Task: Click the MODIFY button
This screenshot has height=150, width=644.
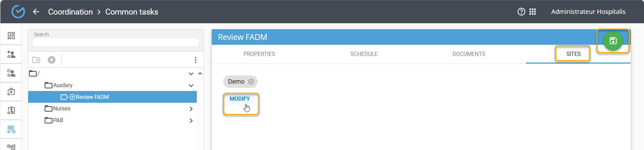Action: tap(240, 99)
